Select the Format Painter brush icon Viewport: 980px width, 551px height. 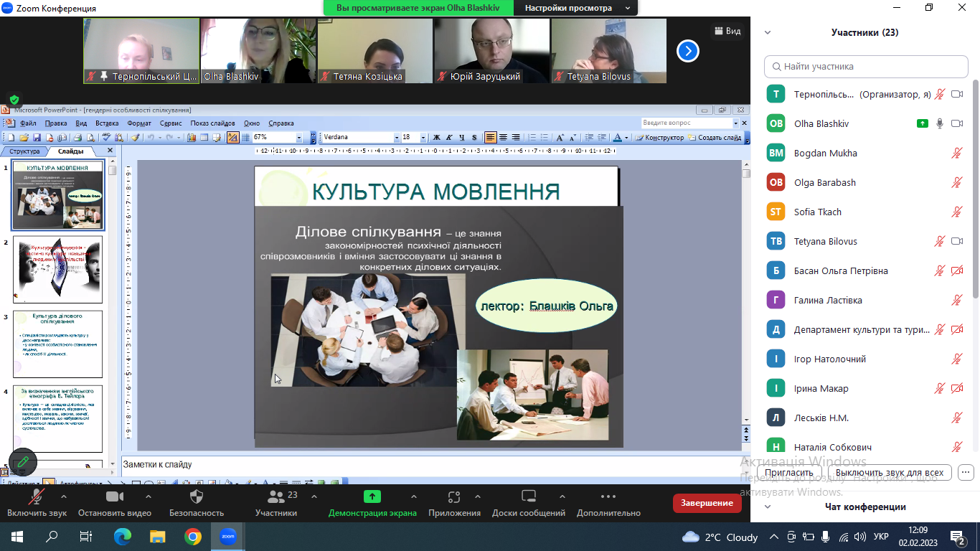point(135,137)
